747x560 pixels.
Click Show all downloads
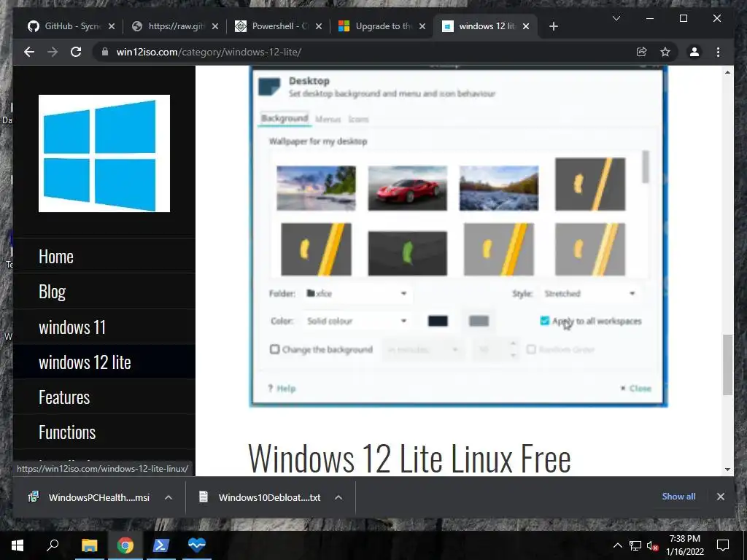coord(678,496)
